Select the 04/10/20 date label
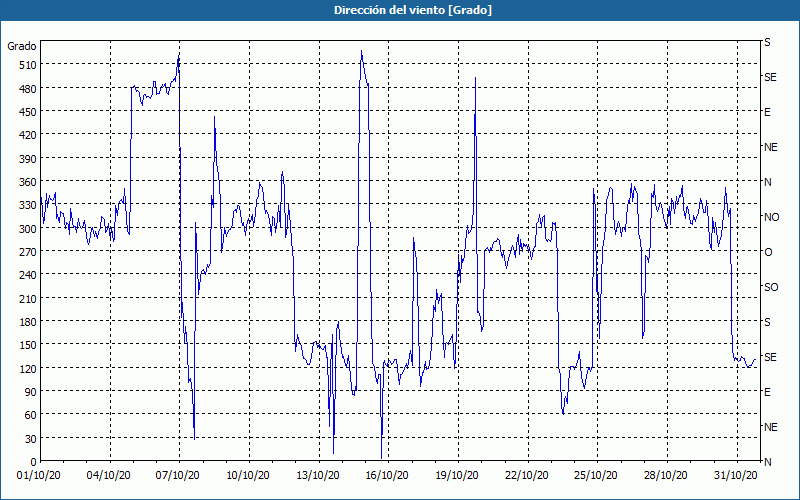Viewport: 800px width, 500px height. point(109,476)
